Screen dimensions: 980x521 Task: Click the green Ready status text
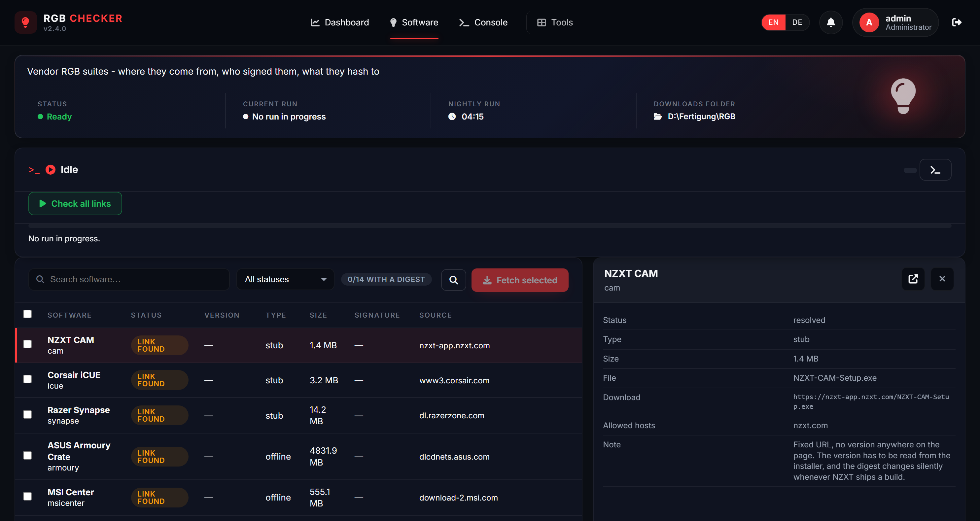[x=59, y=117]
